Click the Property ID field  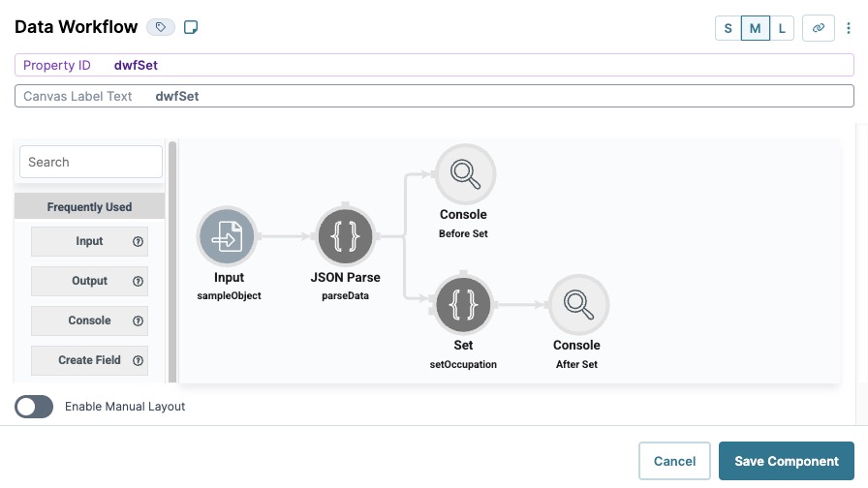pos(434,65)
